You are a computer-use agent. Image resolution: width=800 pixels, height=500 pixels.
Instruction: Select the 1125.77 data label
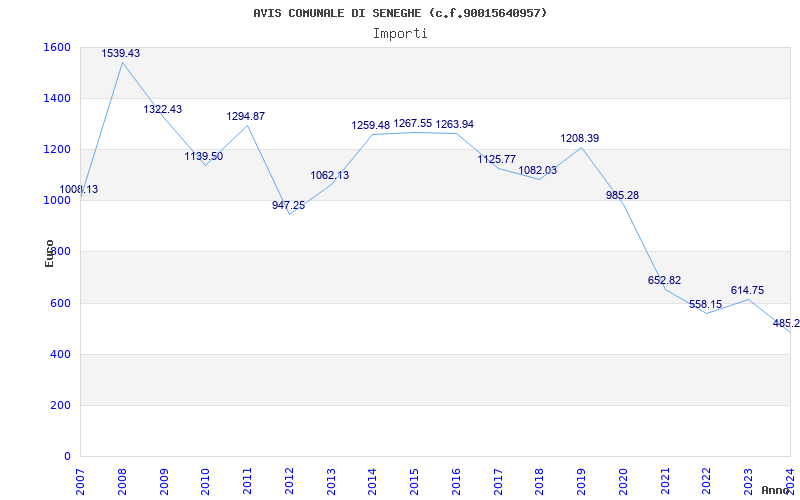click(496, 159)
